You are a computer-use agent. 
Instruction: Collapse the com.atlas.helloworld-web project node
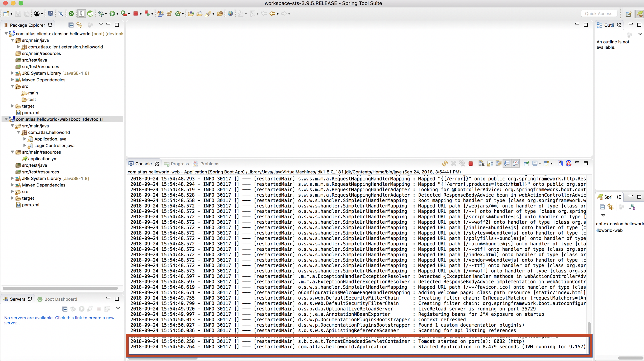pyautogui.click(x=6, y=119)
